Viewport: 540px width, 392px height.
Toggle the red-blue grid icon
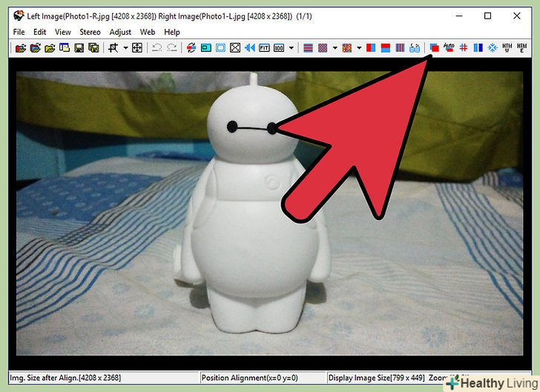click(464, 47)
